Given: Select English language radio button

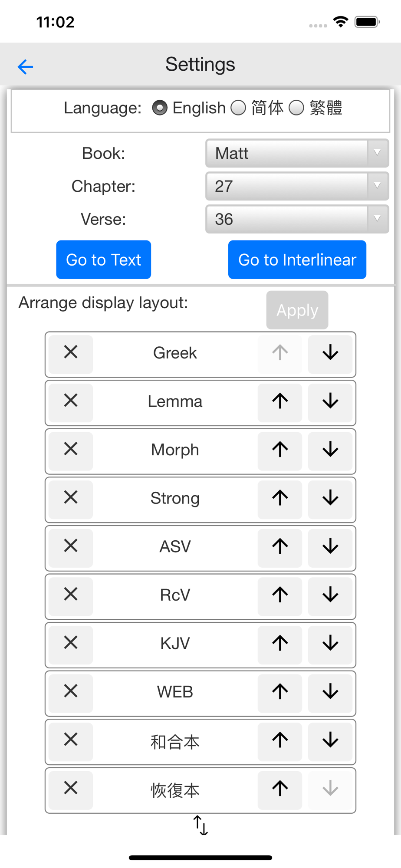Looking at the screenshot, I should click(x=160, y=108).
